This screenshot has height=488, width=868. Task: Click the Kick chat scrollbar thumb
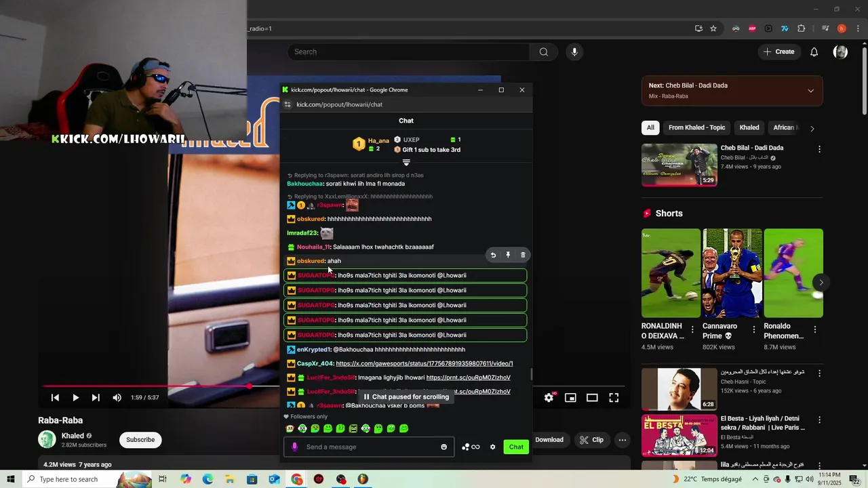pos(531,374)
